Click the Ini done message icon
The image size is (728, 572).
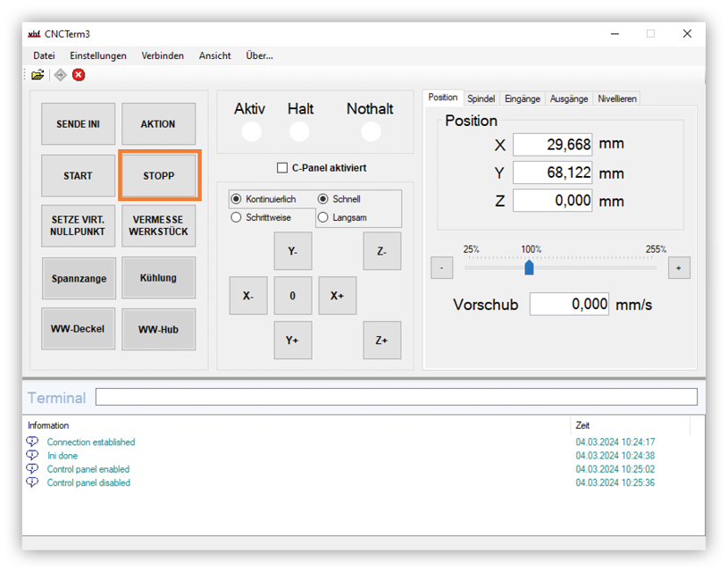pyautogui.click(x=32, y=455)
